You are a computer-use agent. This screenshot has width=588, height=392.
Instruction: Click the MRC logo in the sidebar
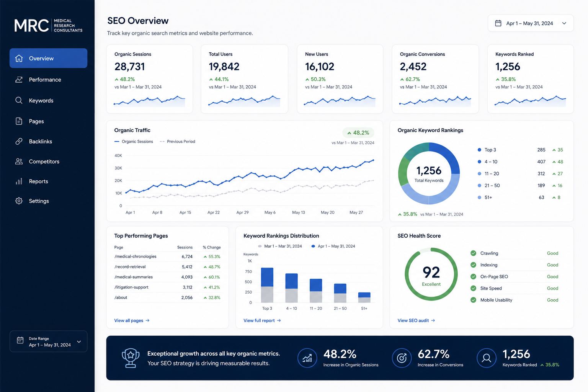pyautogui.click(x=48, y=26)
